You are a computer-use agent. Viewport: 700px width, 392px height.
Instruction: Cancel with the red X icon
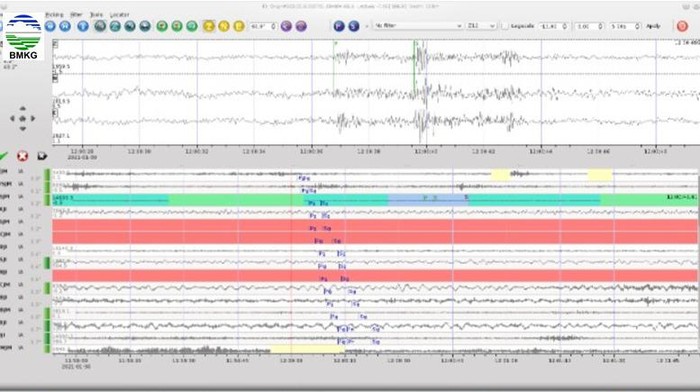[x=22, y=156]
